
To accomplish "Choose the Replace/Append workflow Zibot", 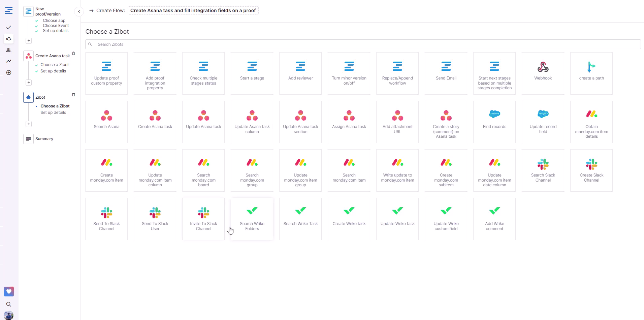I will (x=397, y=73).
